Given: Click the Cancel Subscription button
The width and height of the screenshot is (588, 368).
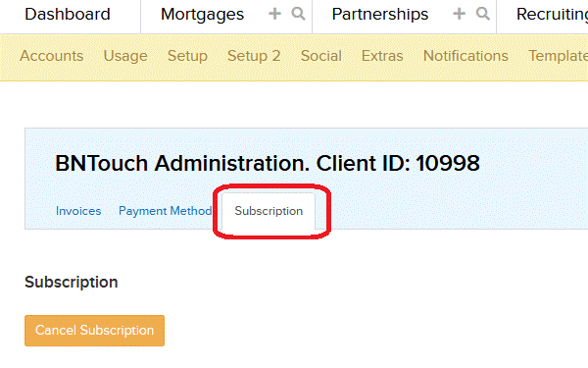Looking at the screenshot, I should tap(94, 331).
